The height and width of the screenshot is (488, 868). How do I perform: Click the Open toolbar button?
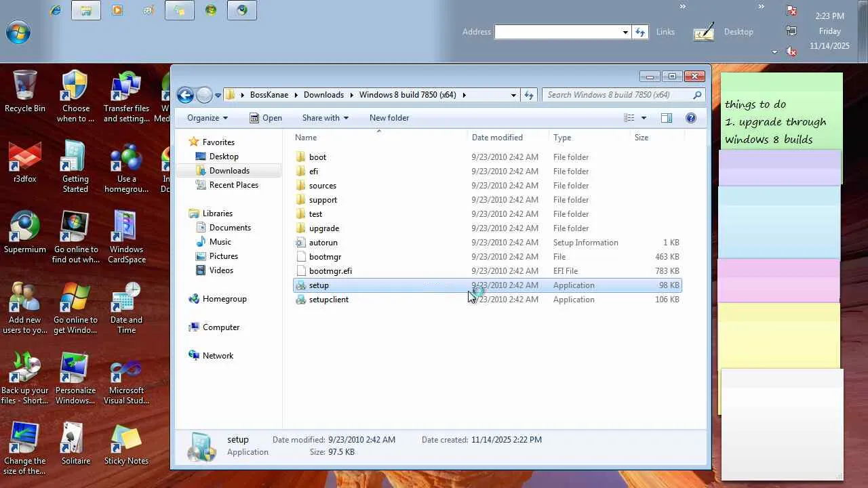pos(266,118)
